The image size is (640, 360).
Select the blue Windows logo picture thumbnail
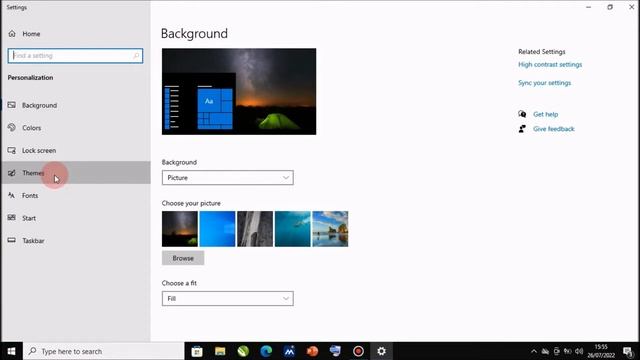tap(217, 229)
